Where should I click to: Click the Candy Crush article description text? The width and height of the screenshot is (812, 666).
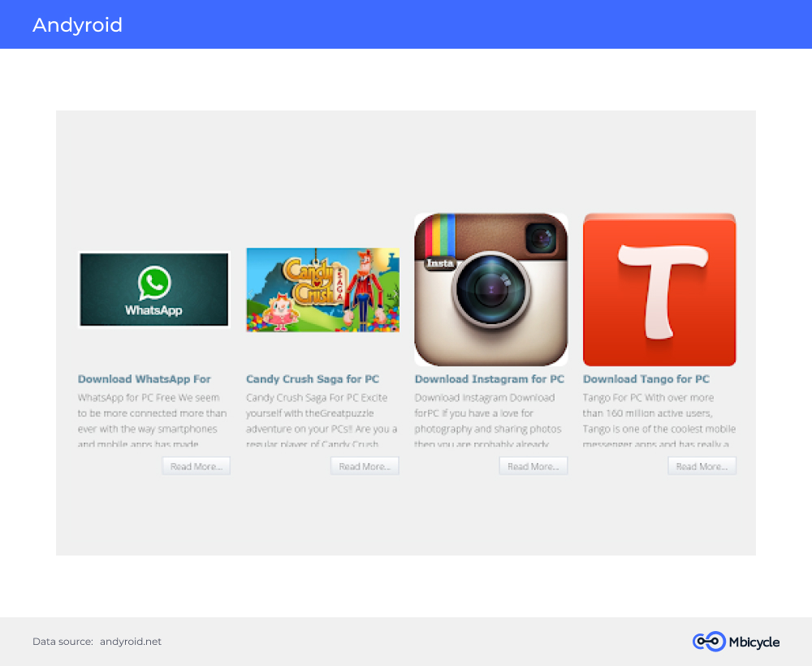click(322, 420)
